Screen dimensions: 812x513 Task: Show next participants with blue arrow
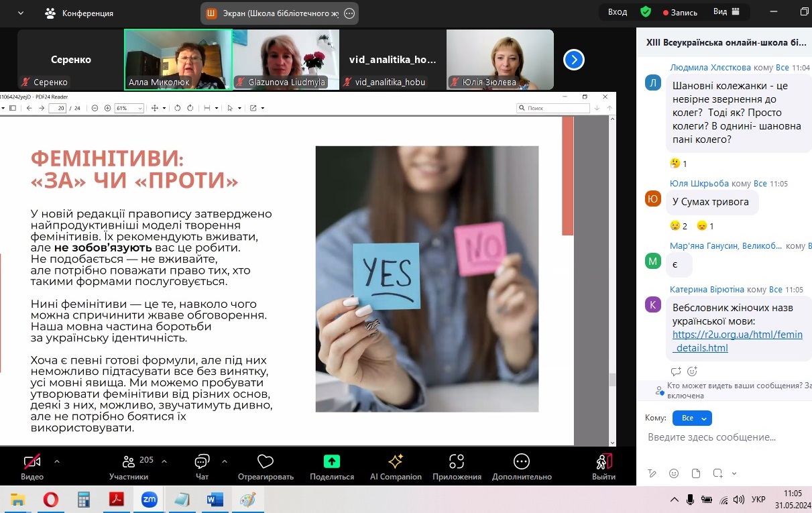pos(573,60)
